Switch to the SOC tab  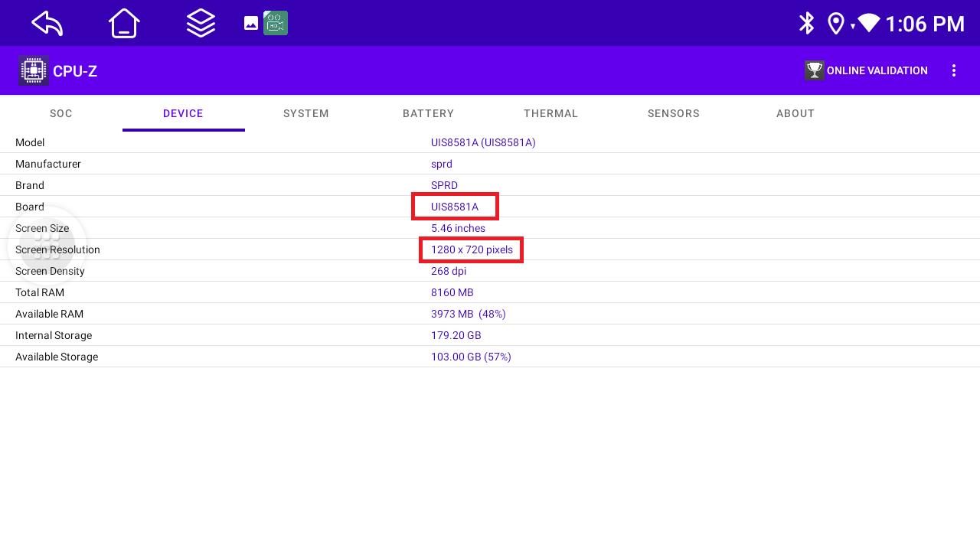[61, 113]
